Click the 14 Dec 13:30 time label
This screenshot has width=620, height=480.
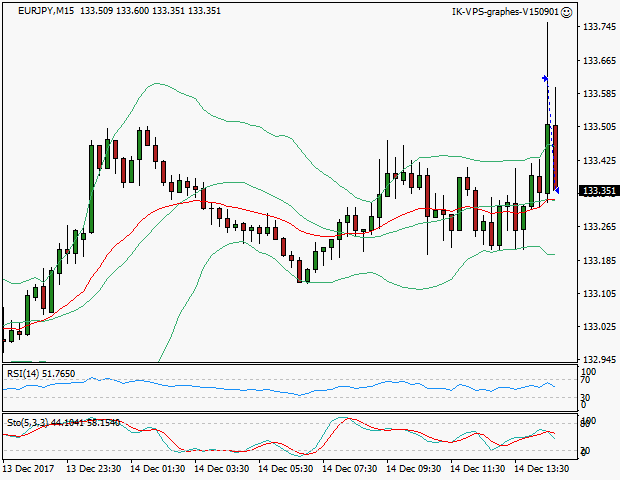[x=543, y=469]
